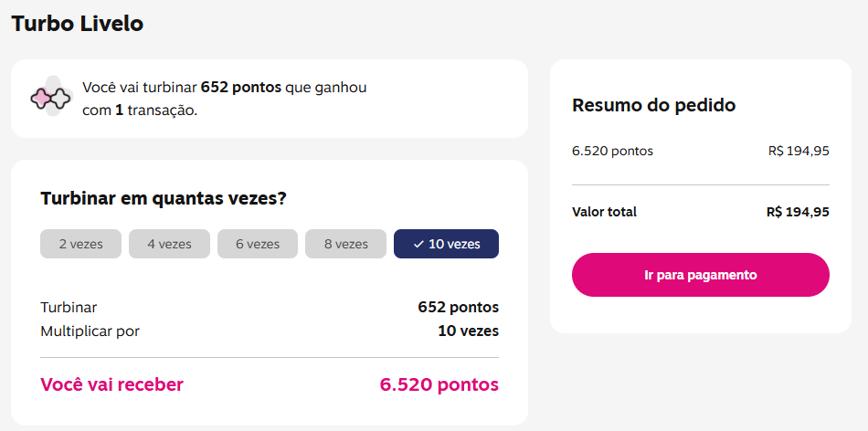Click the Valor total label
This screenshot has height=431, width=868.
(x=604, y=212)
